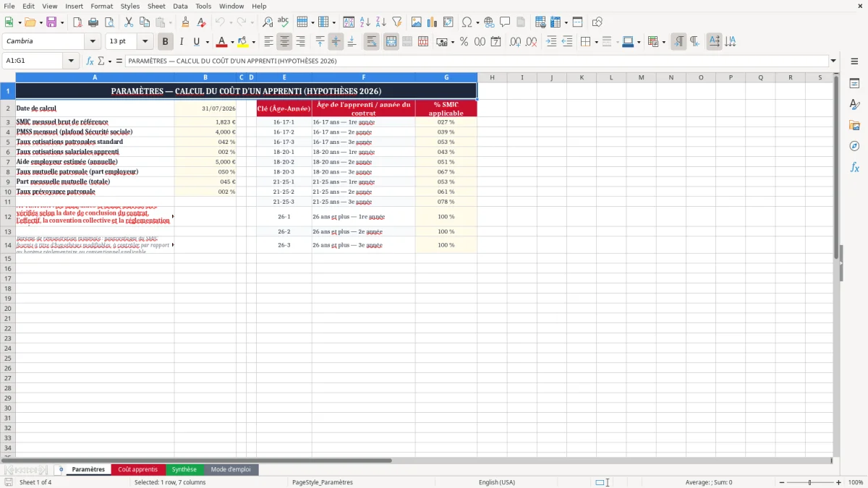
Task: Switch to the Synthèse sheet tab
Action: (184, 470)
